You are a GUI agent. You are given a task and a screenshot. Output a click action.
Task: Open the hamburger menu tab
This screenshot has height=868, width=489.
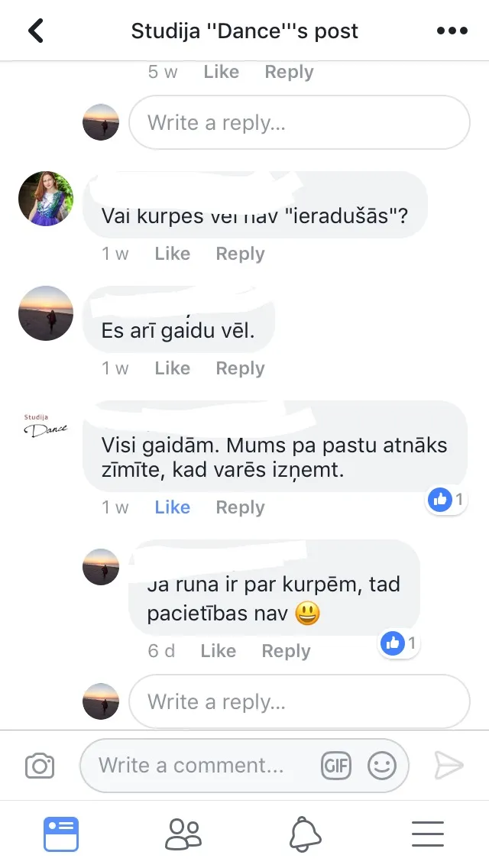(428, 834)
